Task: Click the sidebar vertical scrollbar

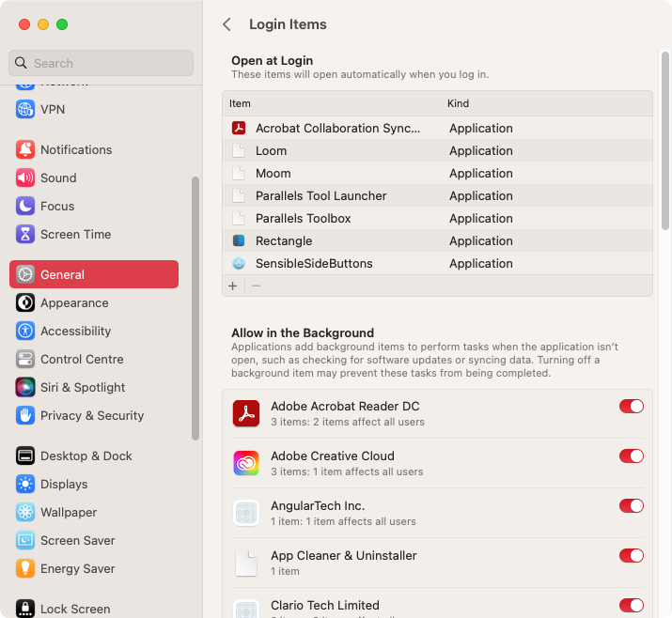Action: (195, 308)
